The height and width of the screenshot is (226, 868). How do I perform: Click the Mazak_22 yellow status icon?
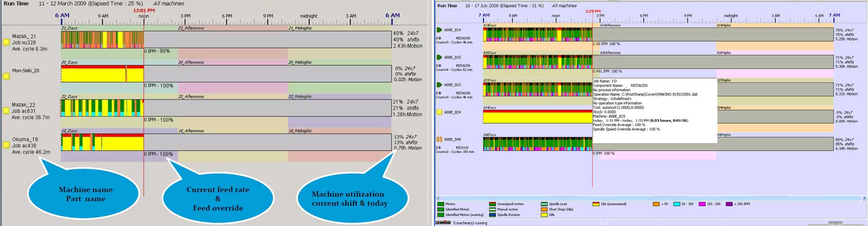point(6,111)
